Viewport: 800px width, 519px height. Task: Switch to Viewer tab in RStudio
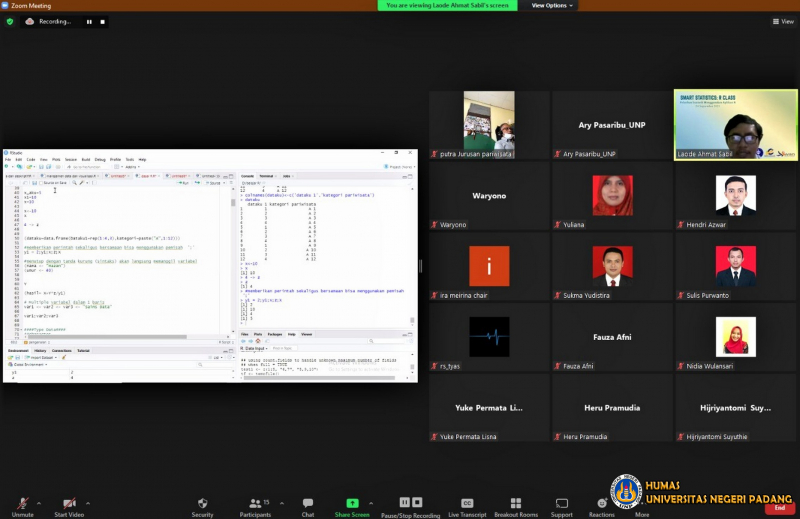coord(307,334)
